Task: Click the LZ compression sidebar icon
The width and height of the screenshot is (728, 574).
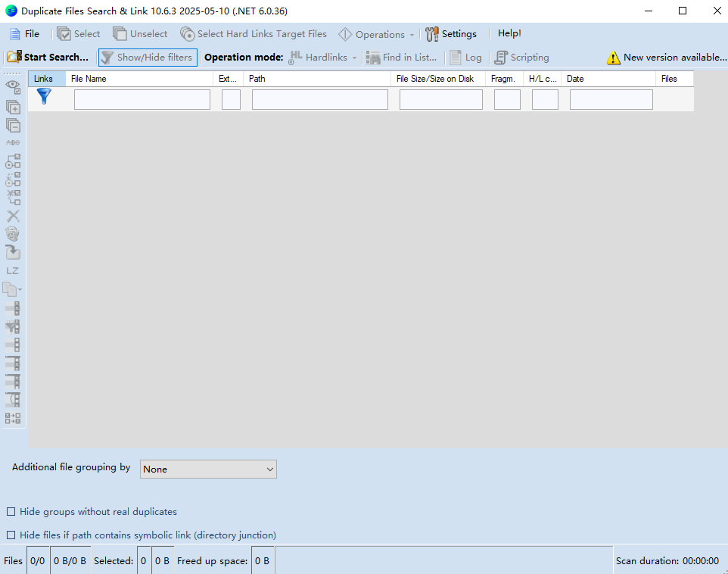Action: [13, 271]
